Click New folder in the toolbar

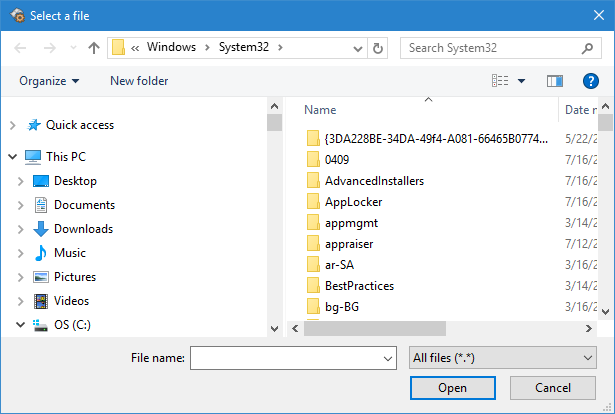click(139, 81)
